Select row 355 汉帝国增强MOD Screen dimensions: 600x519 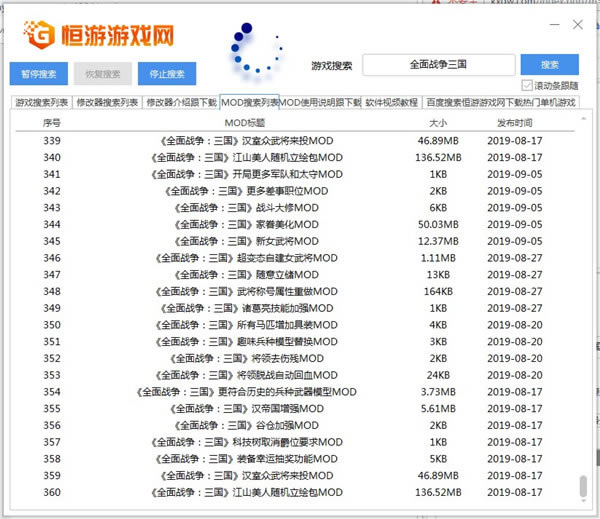[x=295, y=409]
